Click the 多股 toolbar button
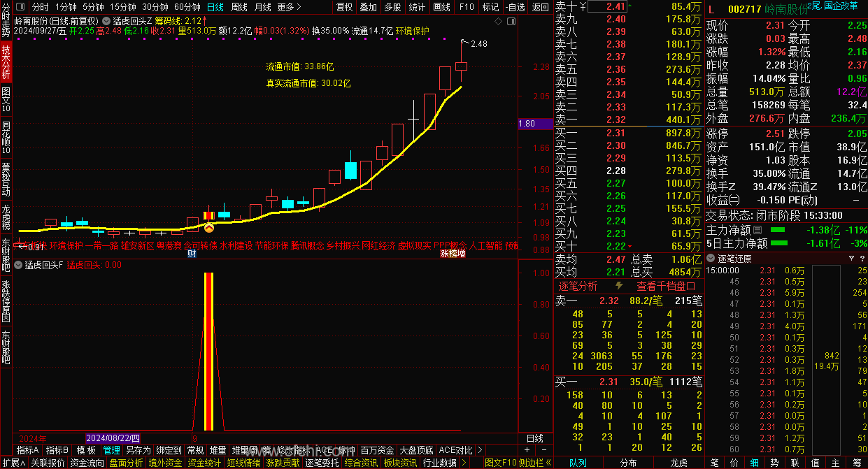Image resolution: width=868 pixels, height=469 pixels. [x=392, y=7]
